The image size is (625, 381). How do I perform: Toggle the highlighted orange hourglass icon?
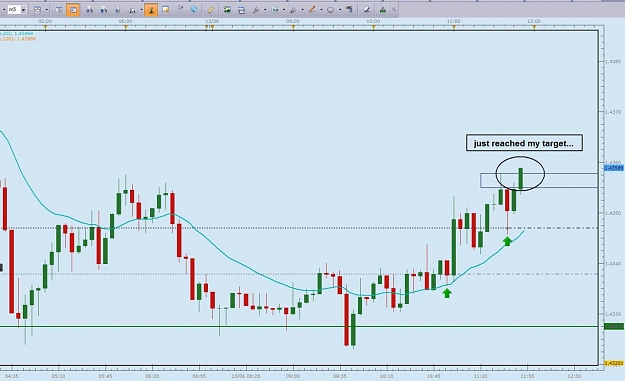tap(151, 10)
